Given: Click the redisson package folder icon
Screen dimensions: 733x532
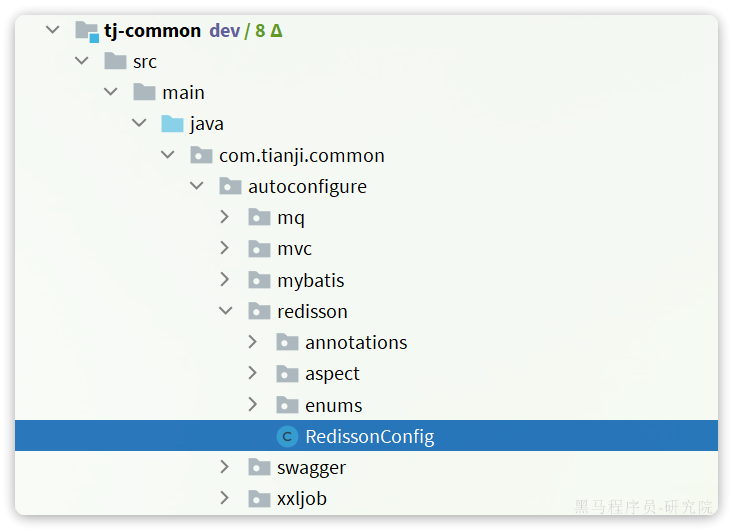Looking at the screenshot, I should pyautogui.click(x=259, y=311).
